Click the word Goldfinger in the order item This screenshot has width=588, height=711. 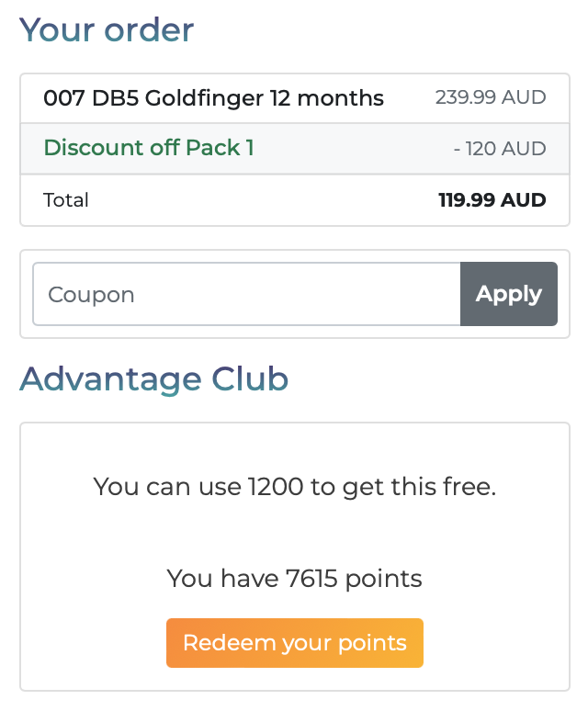coord(204,99)
